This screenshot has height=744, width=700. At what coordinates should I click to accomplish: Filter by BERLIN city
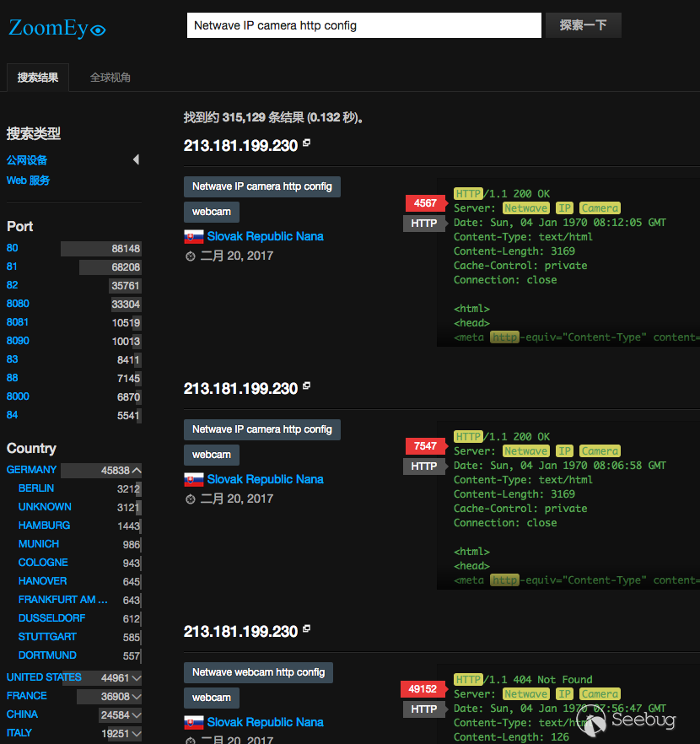click(36, 488)
